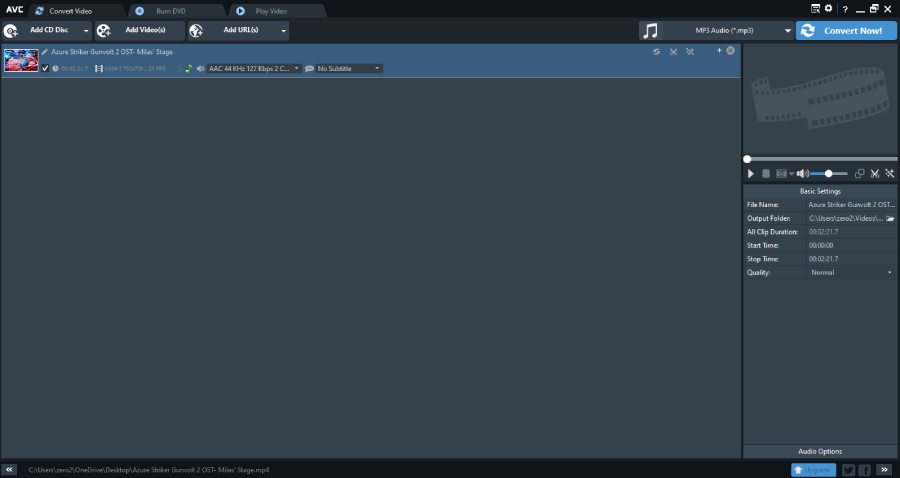The height and width of the screenshot is (478, 900).
Task: Click the preview volume slider handle
Action: pos(828,173)
